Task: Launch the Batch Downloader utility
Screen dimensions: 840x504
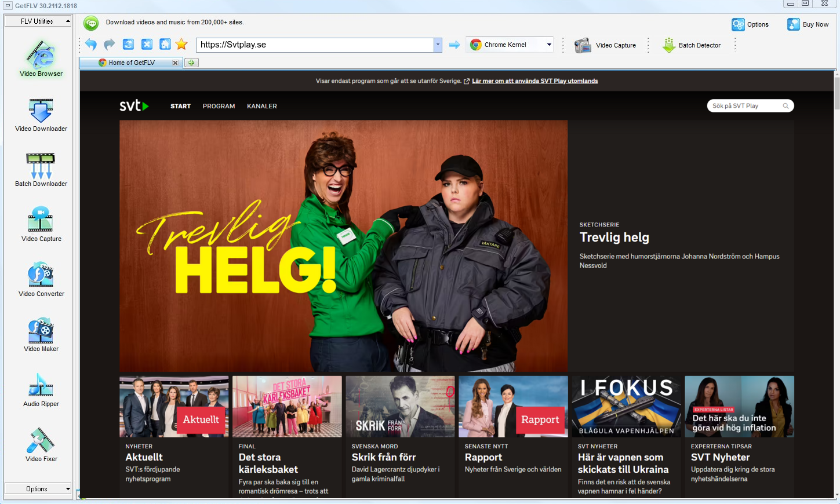Action: [x=41, y=170]
